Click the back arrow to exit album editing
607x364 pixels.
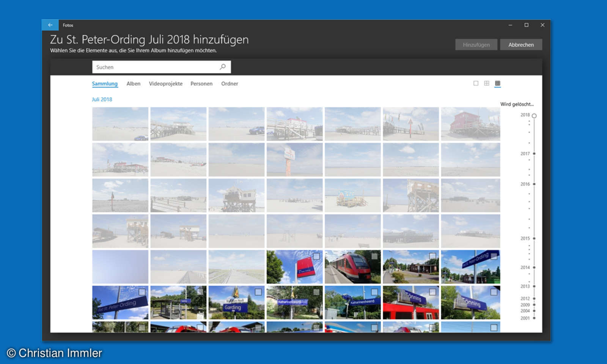(50, 25)
